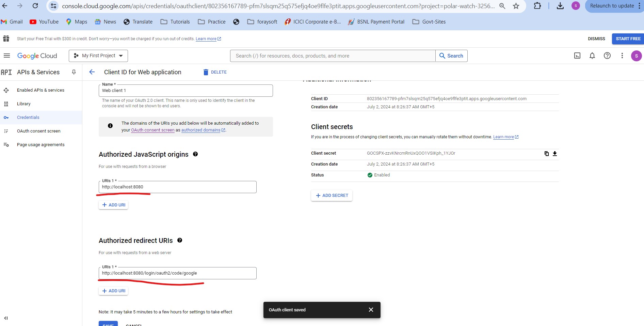Open the Cloud Shell terminal icon

[x=577, y=56]
